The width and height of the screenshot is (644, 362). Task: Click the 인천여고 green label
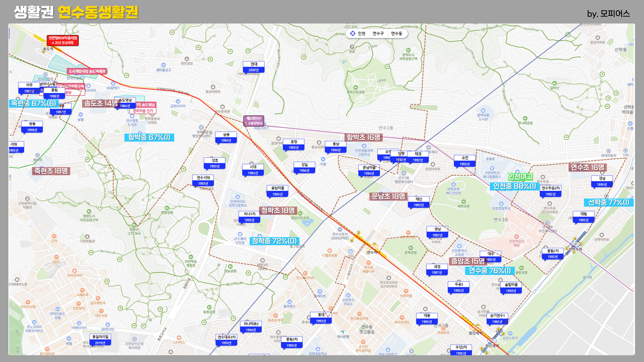tap(521, 177)
